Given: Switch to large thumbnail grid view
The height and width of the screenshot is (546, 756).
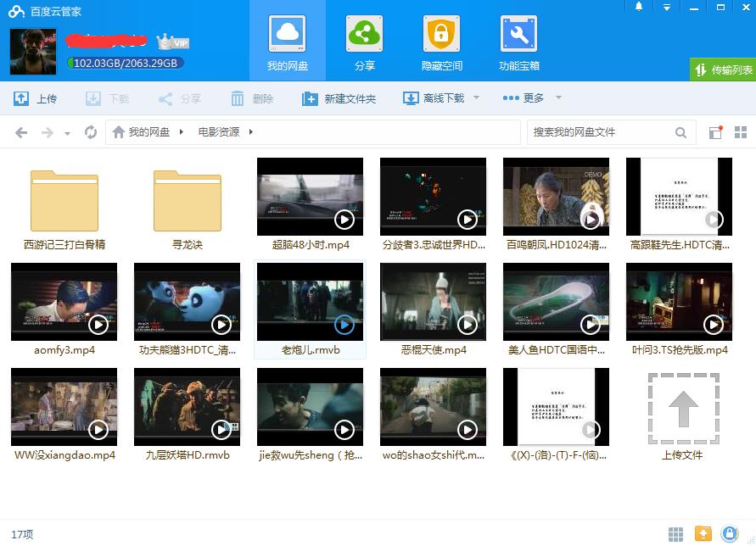Looking at the screenshot, I should 741,132.
